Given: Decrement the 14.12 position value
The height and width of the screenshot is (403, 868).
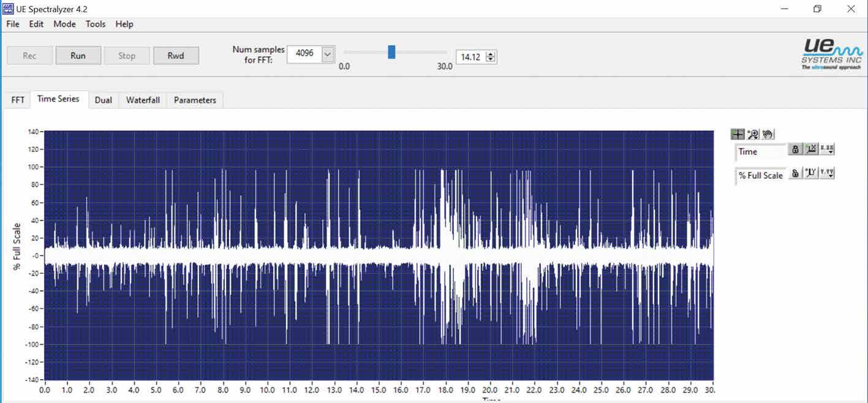Looking at the screenshot, I should point(491,60).
